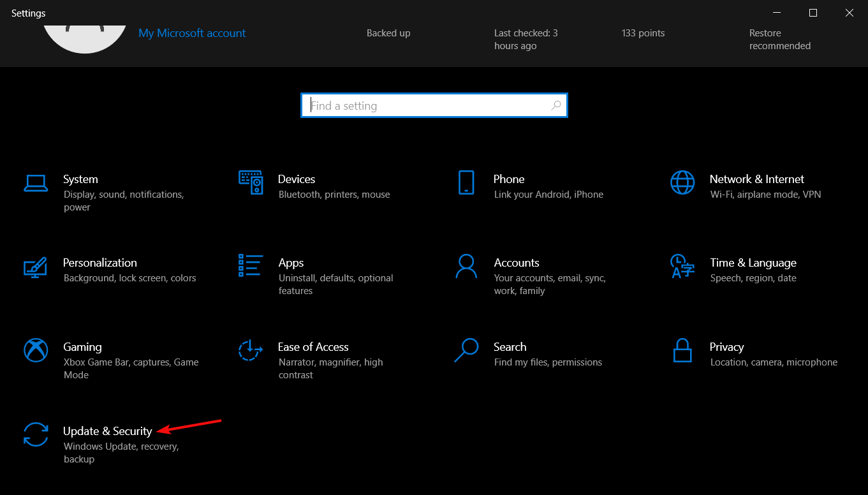Click the Ease of Access icon
Screen dimensions: 868x495
251,351
